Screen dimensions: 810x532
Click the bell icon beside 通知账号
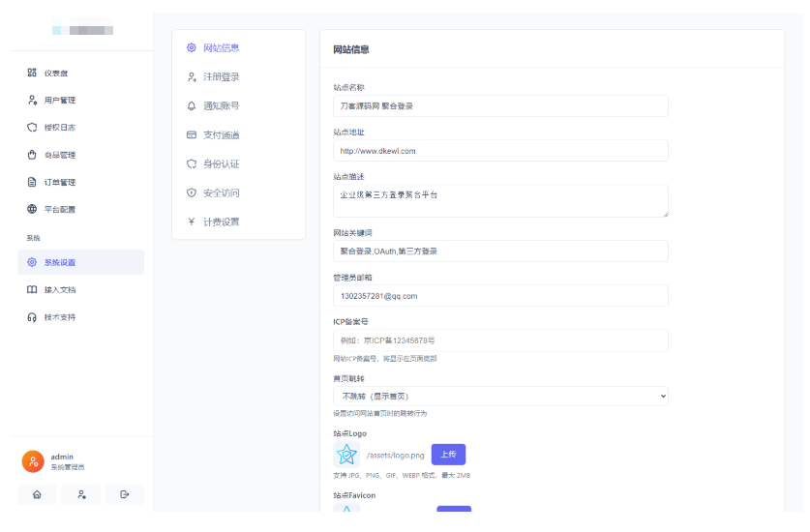(192, 105)
